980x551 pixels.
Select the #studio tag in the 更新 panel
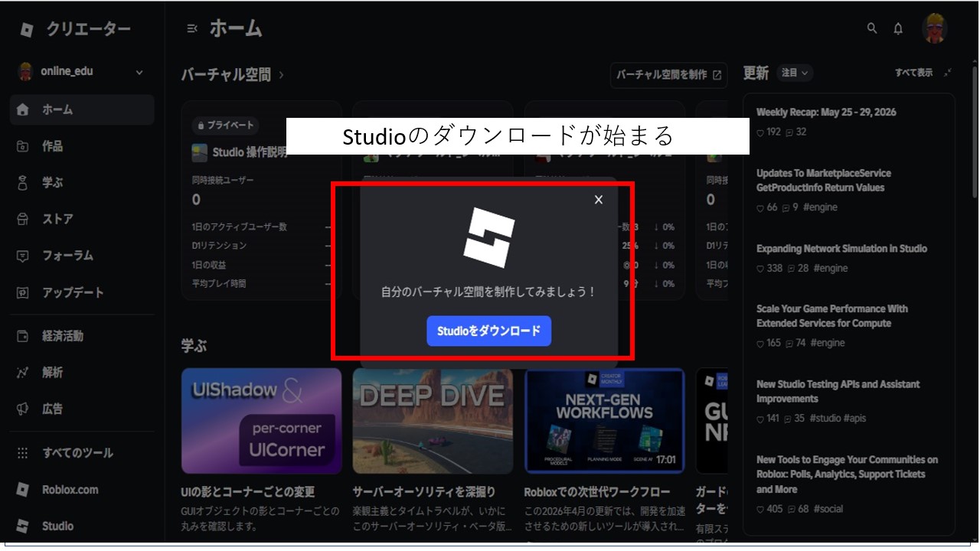[827, 419]
